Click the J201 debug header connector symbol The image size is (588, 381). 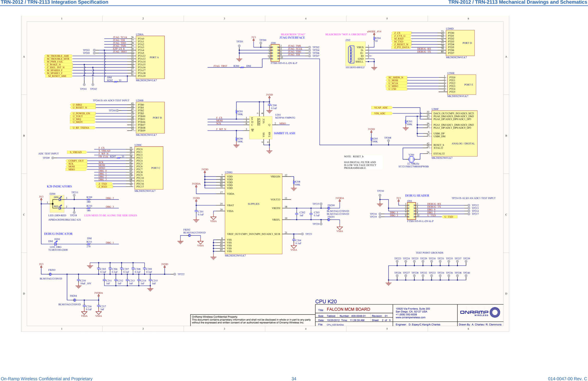412,211
